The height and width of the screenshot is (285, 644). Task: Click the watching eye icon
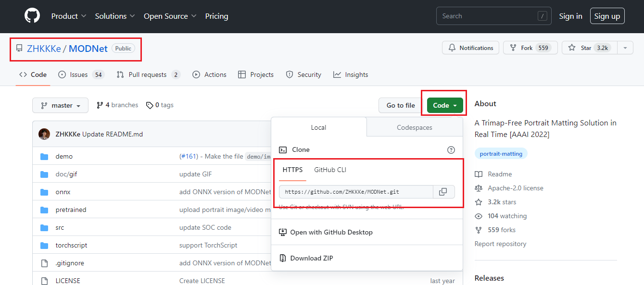coord(479,216)
